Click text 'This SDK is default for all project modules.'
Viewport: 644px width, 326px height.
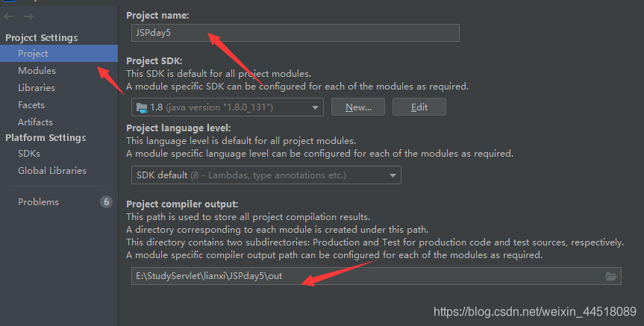tap(219, 74)
